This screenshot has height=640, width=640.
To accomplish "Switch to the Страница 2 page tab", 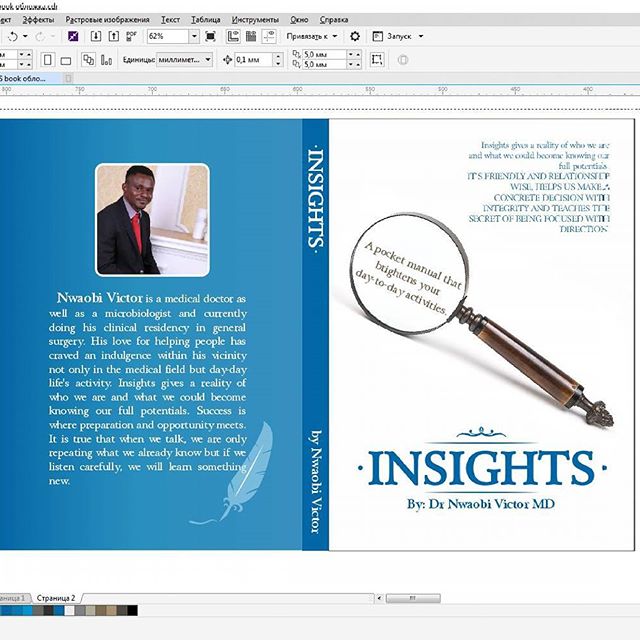I will click(x=56, y=598).
